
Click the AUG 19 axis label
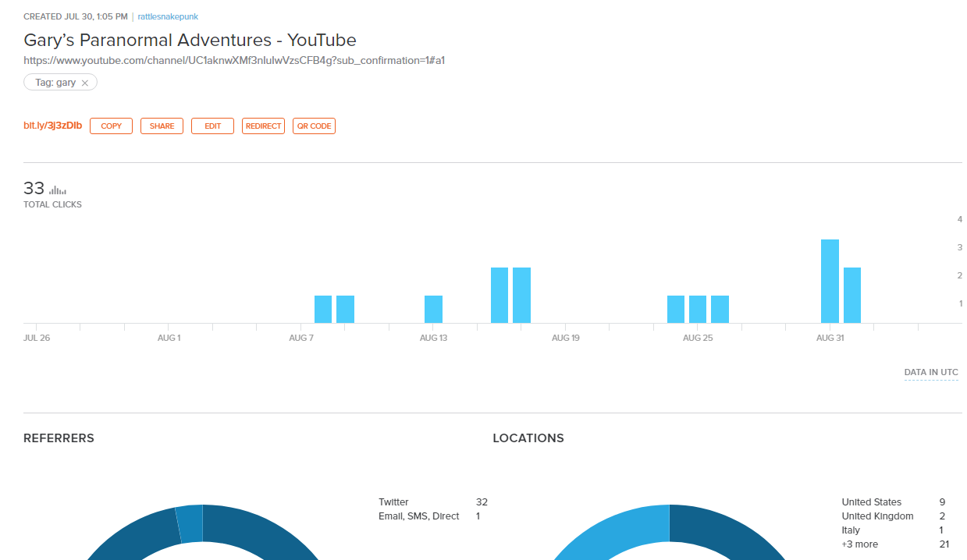coord(566,338)
